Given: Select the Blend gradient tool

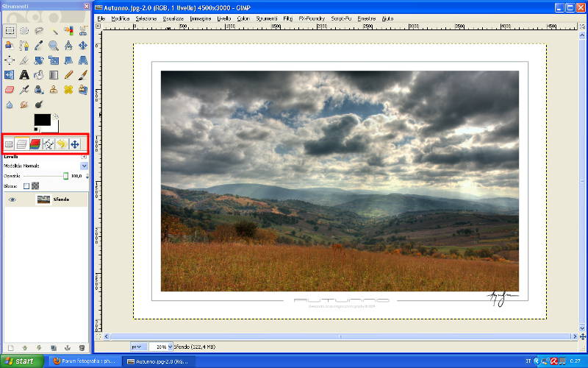Looking at the screenshot, I should 54,75.
